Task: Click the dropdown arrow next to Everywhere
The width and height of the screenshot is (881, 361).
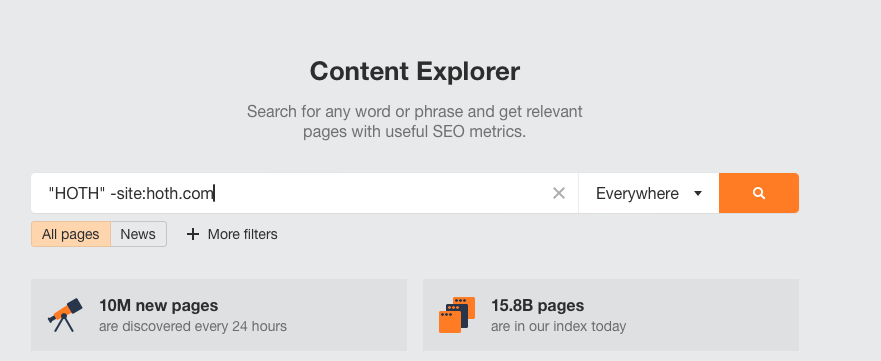Action: 698,194
